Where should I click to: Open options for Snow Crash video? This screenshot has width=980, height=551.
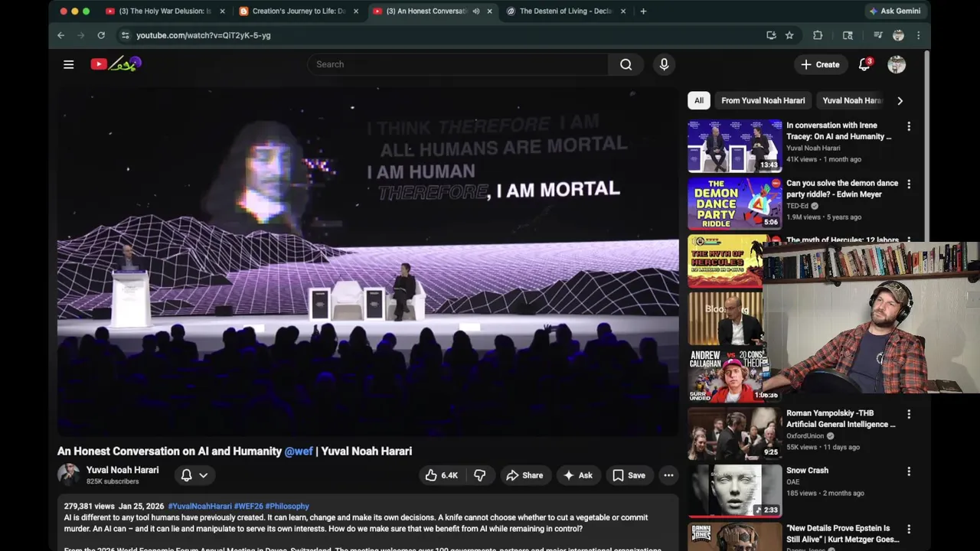pyautogui.click(x=909, y=471)
